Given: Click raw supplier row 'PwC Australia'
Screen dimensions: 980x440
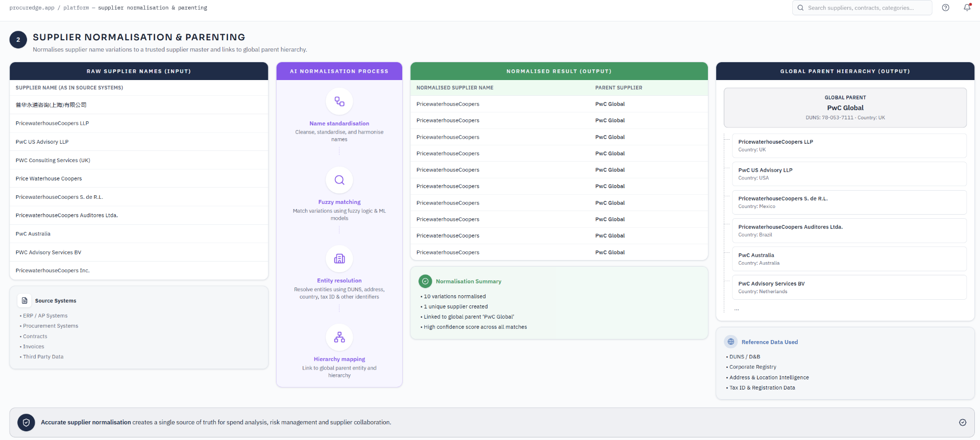Looking at the screenshot, I should click(139, 234).
